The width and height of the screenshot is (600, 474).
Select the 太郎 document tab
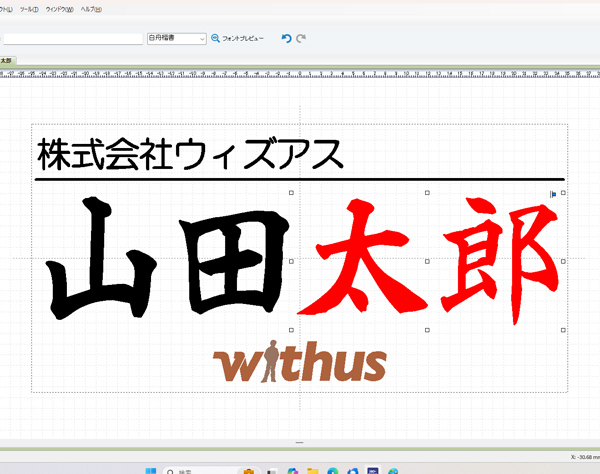[6, 60]
